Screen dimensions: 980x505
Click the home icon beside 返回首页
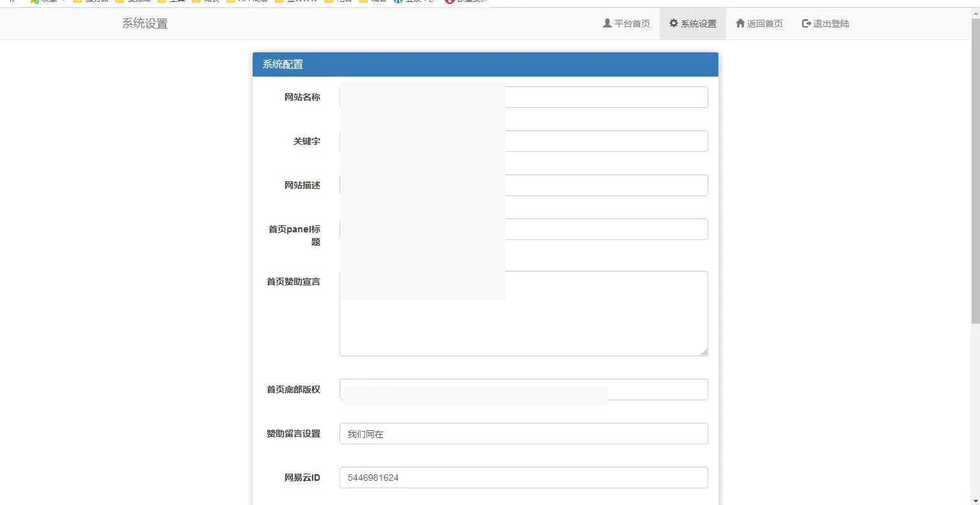click(x=740, y=23)
